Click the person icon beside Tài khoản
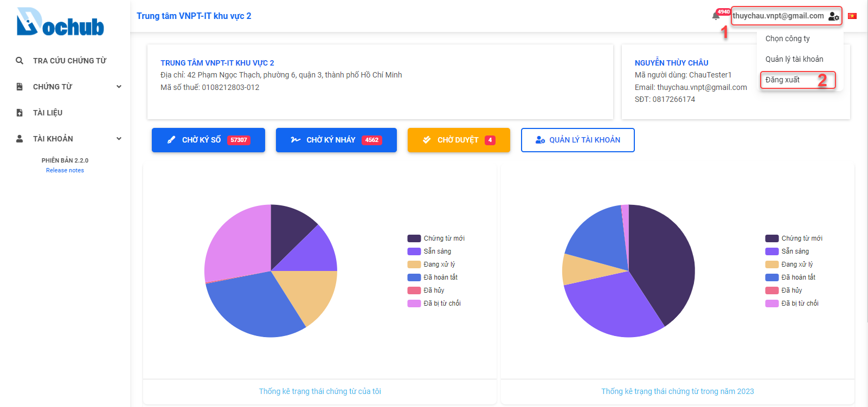 click(20, 139)
